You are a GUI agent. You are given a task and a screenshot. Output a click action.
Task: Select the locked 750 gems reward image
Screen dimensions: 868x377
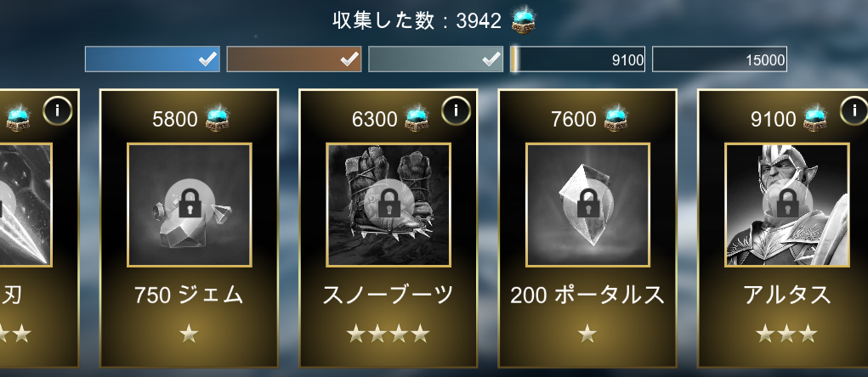click(x=190, y=205)
